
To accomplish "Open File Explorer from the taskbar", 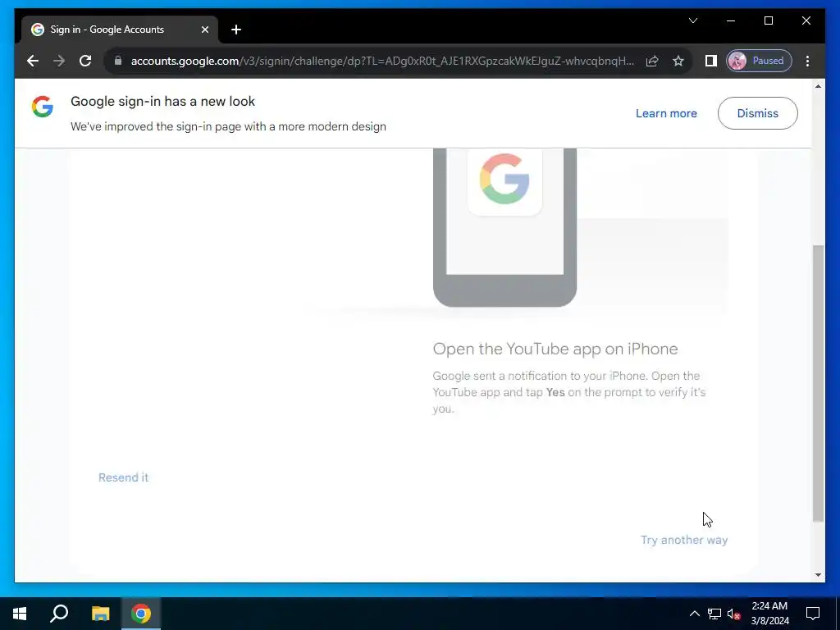I will pos(100,614).
